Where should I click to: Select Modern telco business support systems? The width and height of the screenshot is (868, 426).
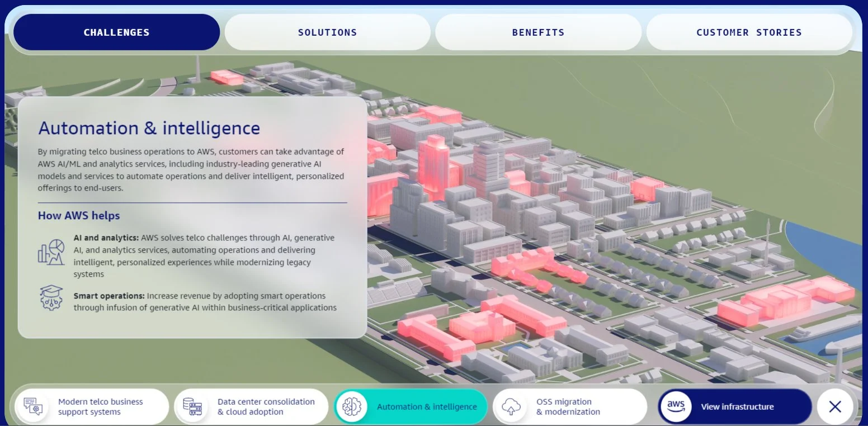(92, 406)
